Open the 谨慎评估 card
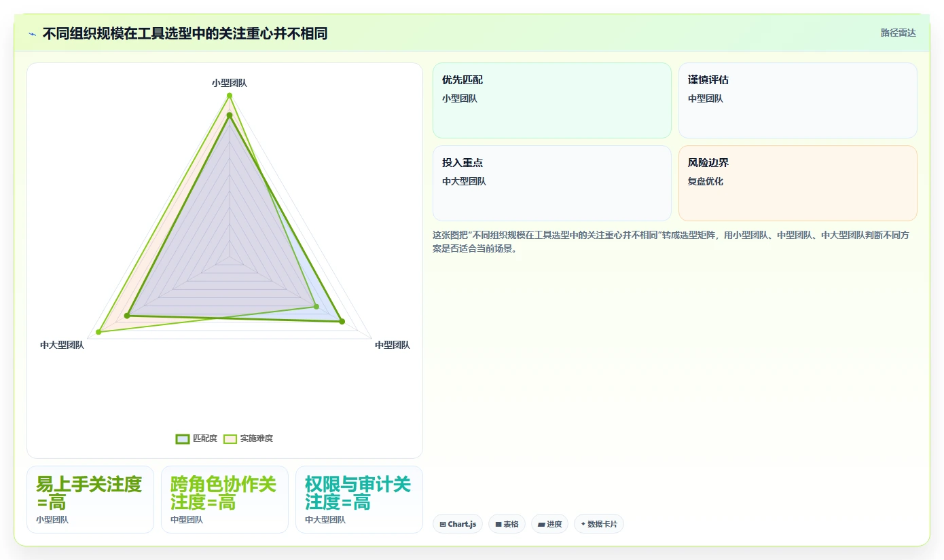Screen dimensions: 944x560 (797, 100)
